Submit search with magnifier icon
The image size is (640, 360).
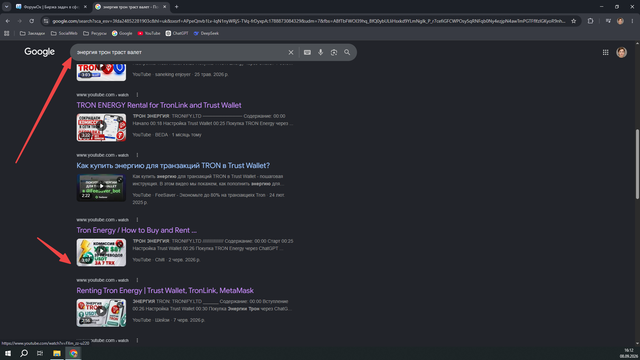click(x=347, y=52)
